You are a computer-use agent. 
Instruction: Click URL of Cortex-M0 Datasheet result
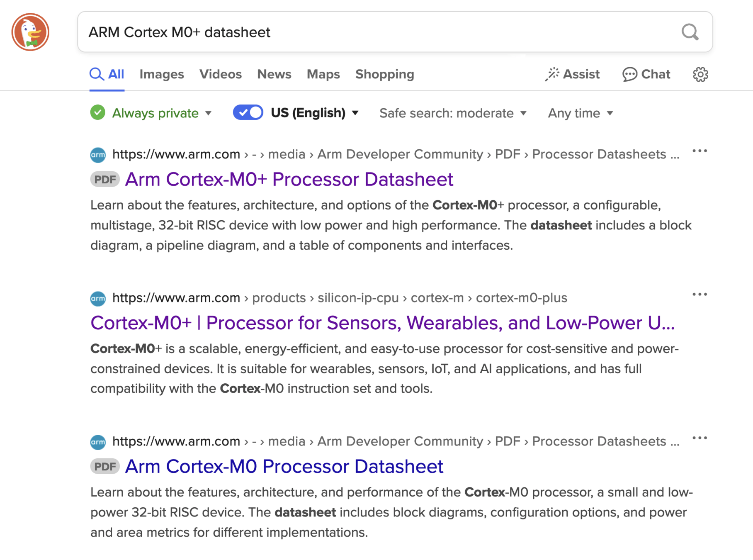(396, 441)
